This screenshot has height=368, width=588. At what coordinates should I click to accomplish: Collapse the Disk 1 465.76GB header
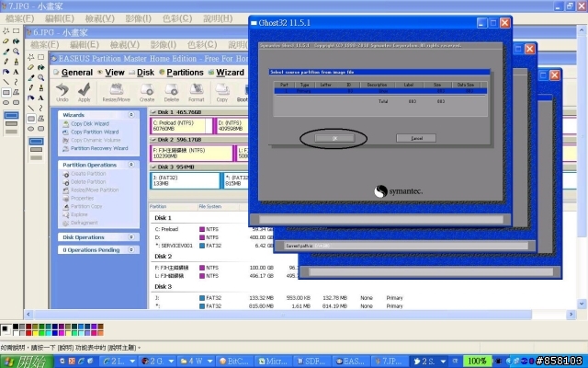coord(153,112)
